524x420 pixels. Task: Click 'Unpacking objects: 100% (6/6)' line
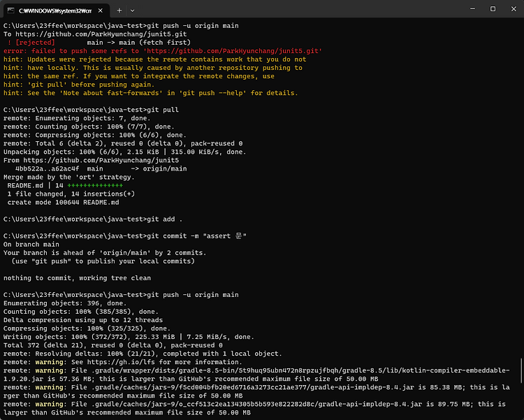click(124, 152)
